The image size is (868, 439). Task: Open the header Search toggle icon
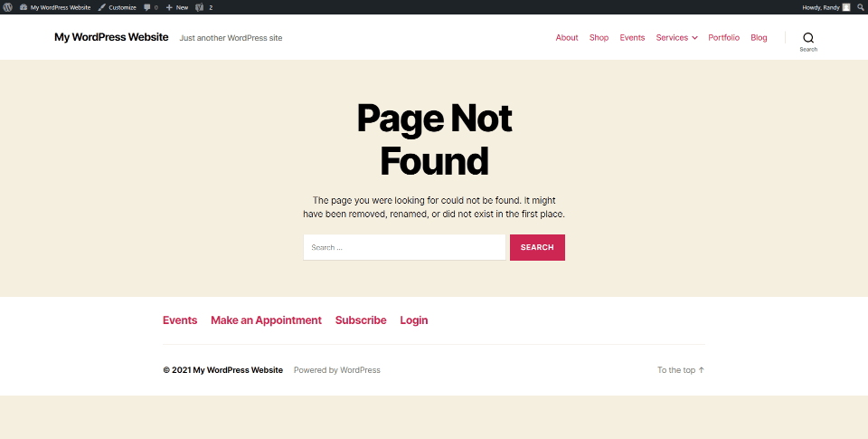pyautogui.click(x=808, y=41)
